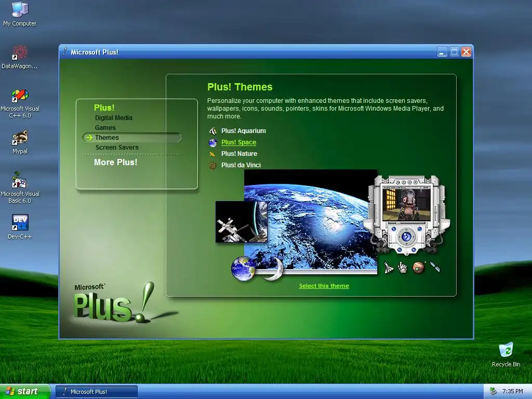Screen dimensions: 532x399
Task: Select the Microsoft Visual C++ 6.0 shortcut
Action: pyautogui.click(x=20, y=103)
